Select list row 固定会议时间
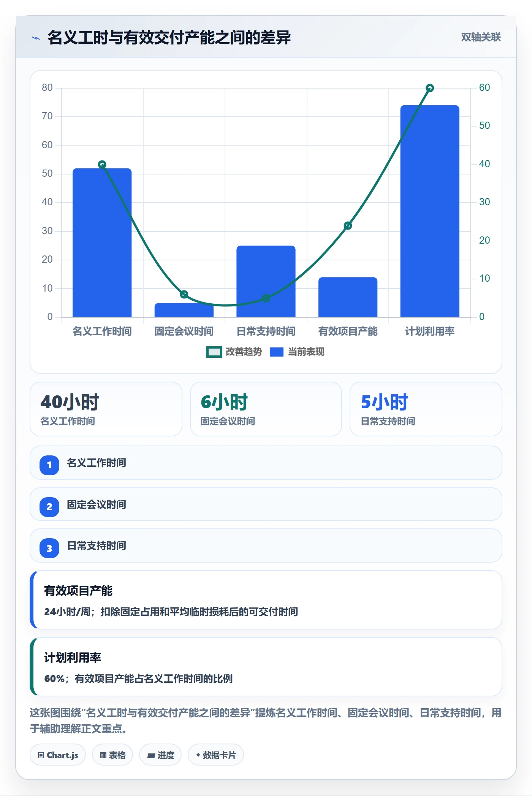This screenshot has height=796, width=532. tap(266, 504)
